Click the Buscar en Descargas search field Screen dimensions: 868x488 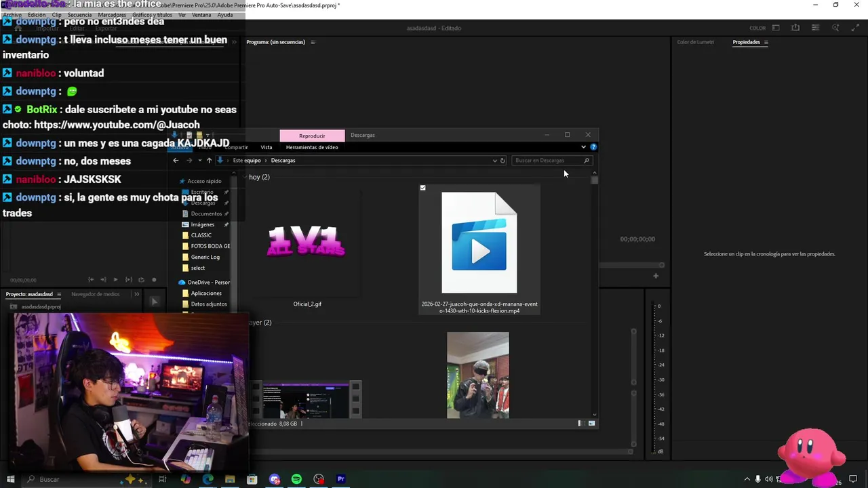551,161
